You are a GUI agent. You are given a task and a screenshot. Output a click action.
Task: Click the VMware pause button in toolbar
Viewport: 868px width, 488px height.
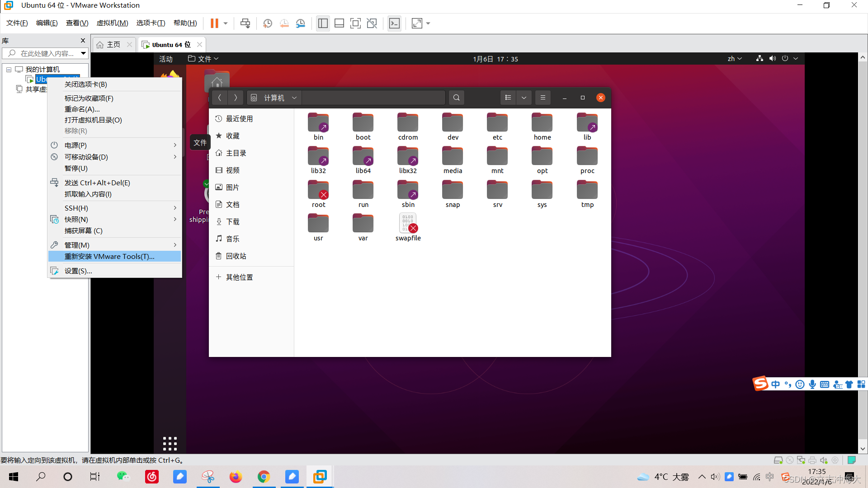tap(214, 23)
